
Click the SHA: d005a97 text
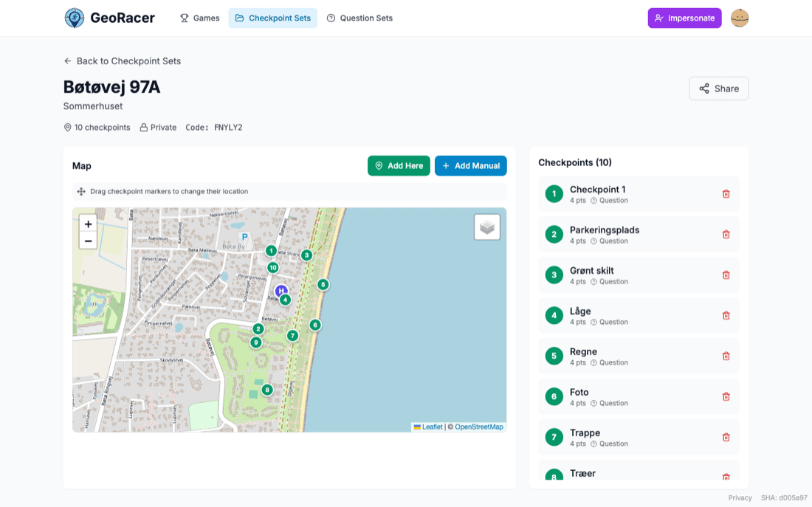784,497
